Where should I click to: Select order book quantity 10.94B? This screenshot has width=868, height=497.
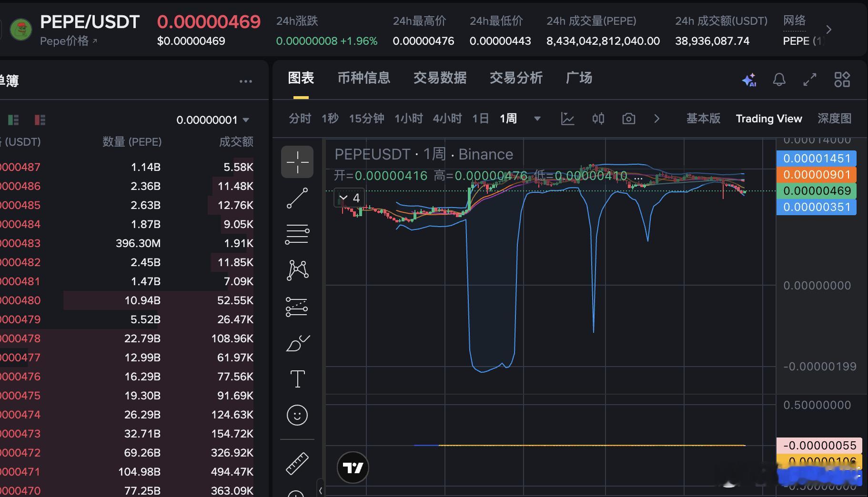click(x=142, y=300)
